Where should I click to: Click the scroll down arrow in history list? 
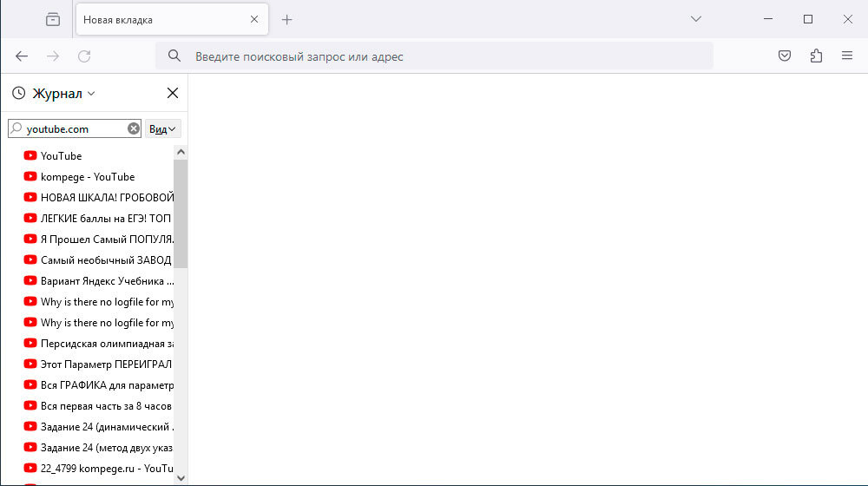click(x=181, y=477)
